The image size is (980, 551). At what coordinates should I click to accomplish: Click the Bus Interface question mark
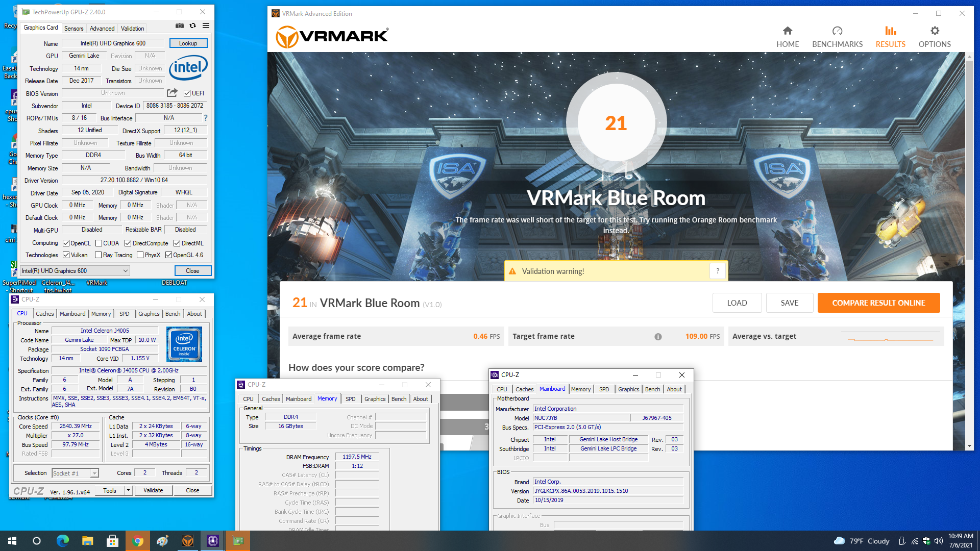click(x=206, y=118)
